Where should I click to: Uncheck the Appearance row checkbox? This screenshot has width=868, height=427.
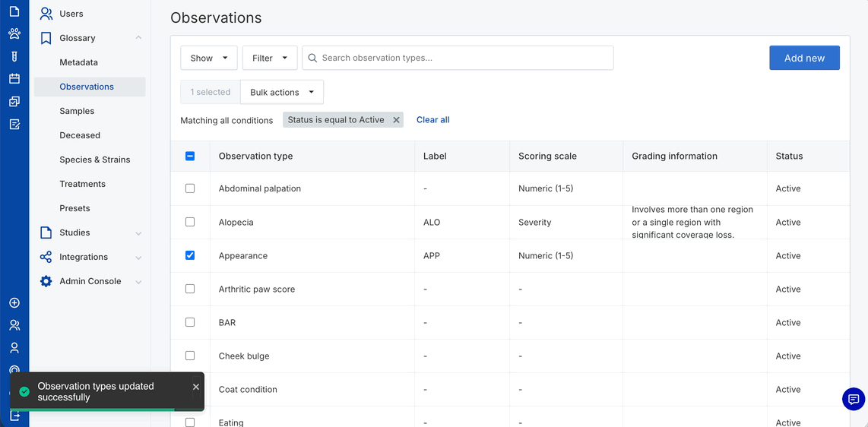(190, 255)
